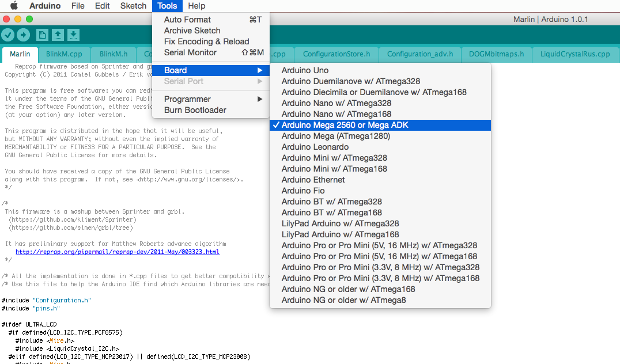Select Arduino Diecimila or Duemilanove ATmega168

380,92
